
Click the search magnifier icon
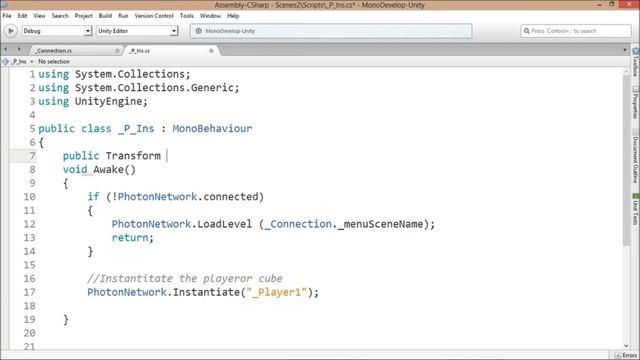coord(526,31)
